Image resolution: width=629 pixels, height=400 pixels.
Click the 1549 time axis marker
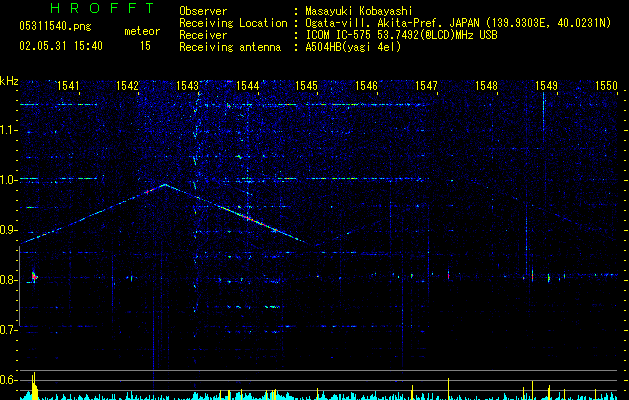(546, 86)
